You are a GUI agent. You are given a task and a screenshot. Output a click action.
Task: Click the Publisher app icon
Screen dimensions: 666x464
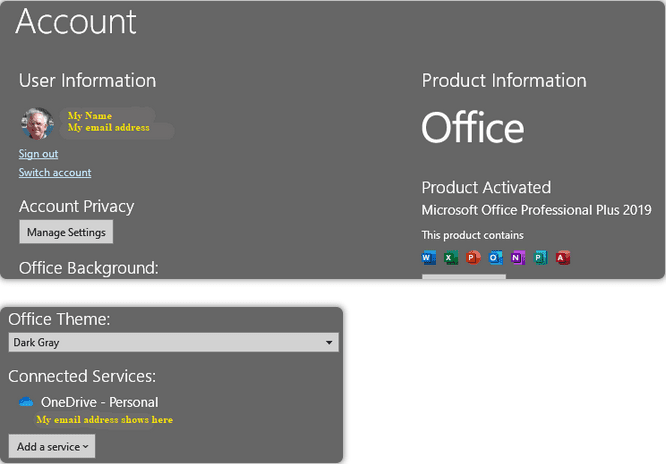tap(540, 257)
